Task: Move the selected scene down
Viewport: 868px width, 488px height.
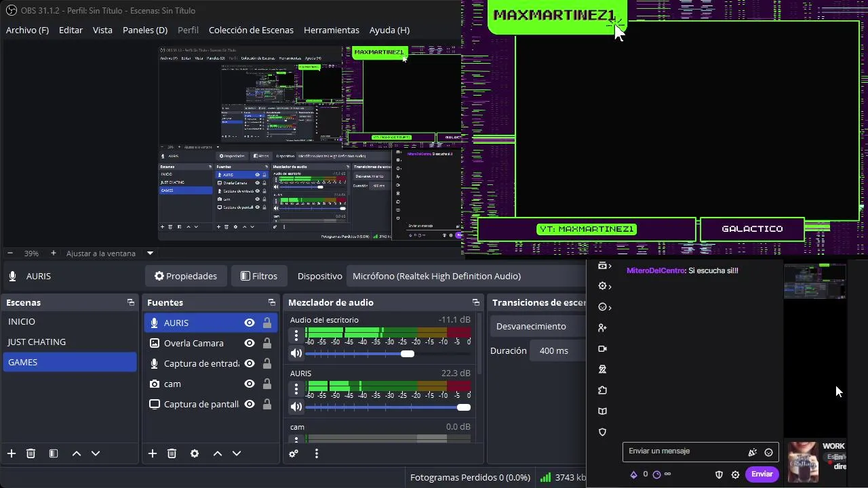Action: [96, 453]
